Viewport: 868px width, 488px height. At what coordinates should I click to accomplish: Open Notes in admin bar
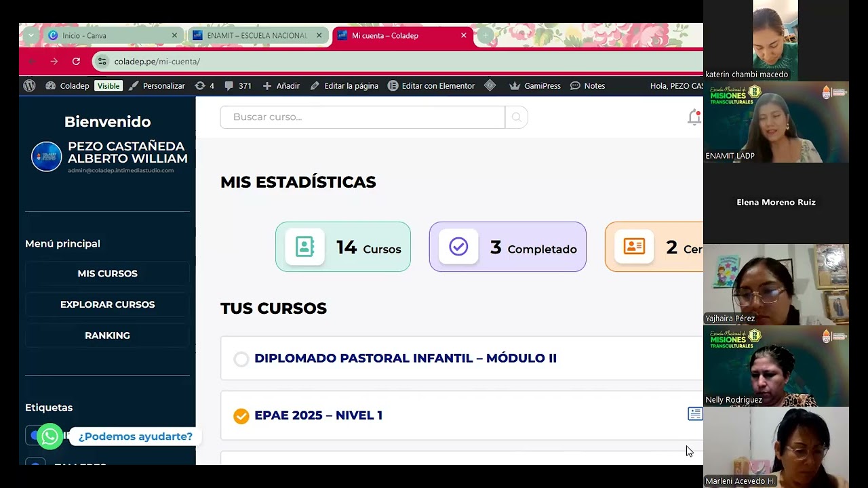coord(587,86)
